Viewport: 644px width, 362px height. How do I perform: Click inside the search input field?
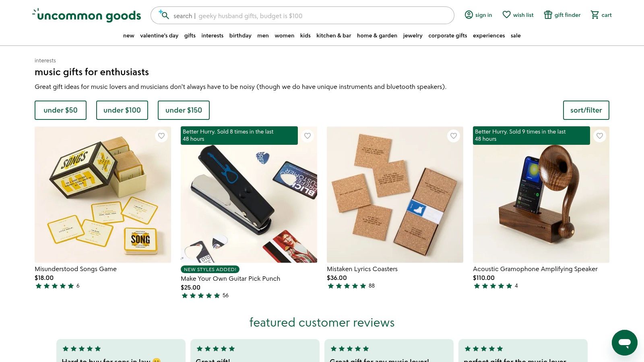282,16
